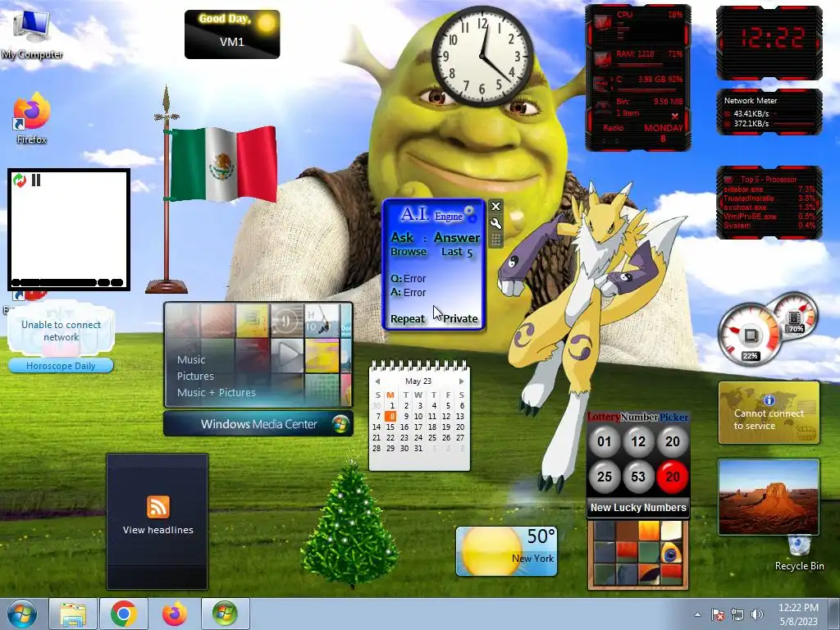Click the red lottery ball 20
840x630 pixels.
pos(673,477)
